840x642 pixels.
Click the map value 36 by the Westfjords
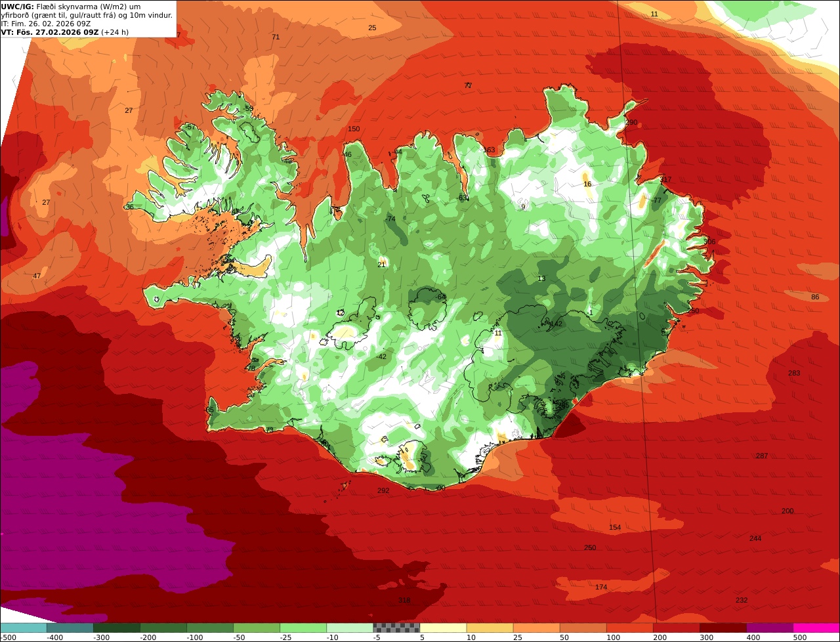click(x=130, y=207)
